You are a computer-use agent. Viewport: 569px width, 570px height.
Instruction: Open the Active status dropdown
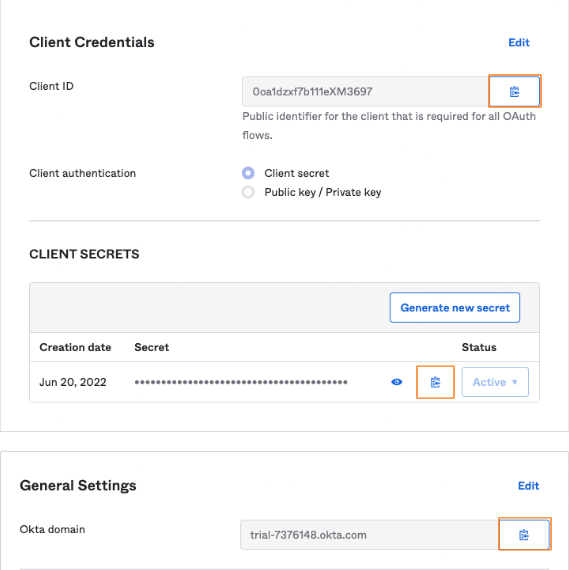tap(495, 382)
